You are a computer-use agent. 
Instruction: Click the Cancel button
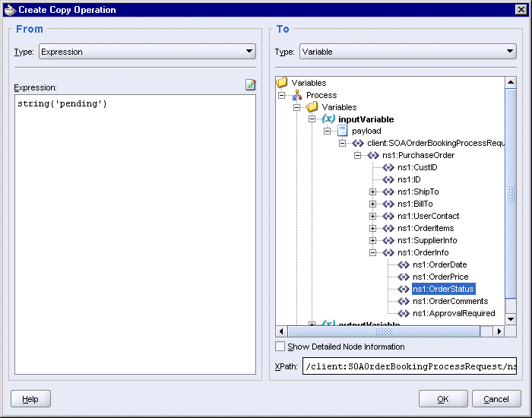pyautogui.click(x=496, y=399)
